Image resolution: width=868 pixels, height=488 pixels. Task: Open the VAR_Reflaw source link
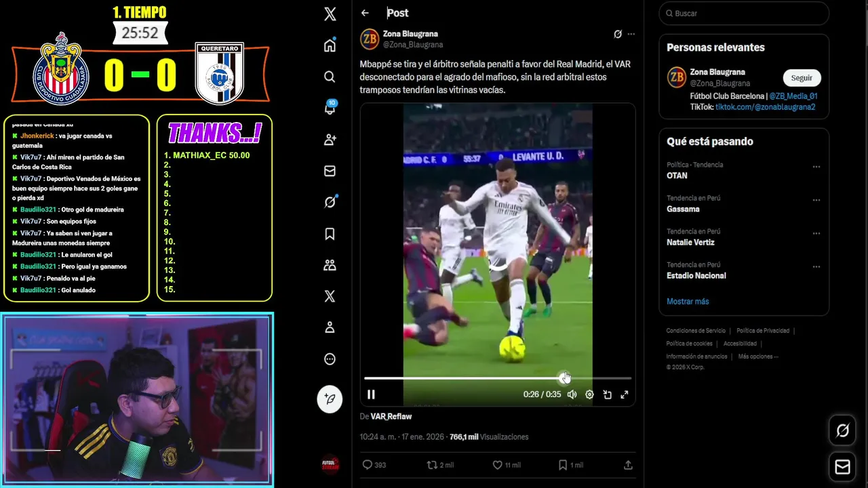(391, 417)
